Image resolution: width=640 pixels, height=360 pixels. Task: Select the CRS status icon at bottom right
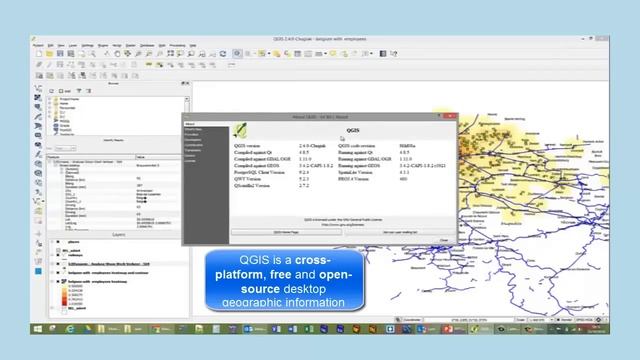coord(598,320)
